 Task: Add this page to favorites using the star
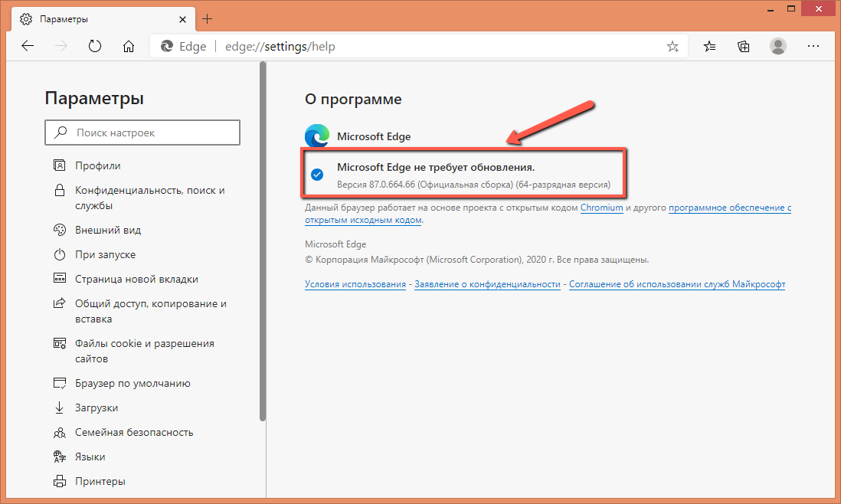[x=672, y=47]
